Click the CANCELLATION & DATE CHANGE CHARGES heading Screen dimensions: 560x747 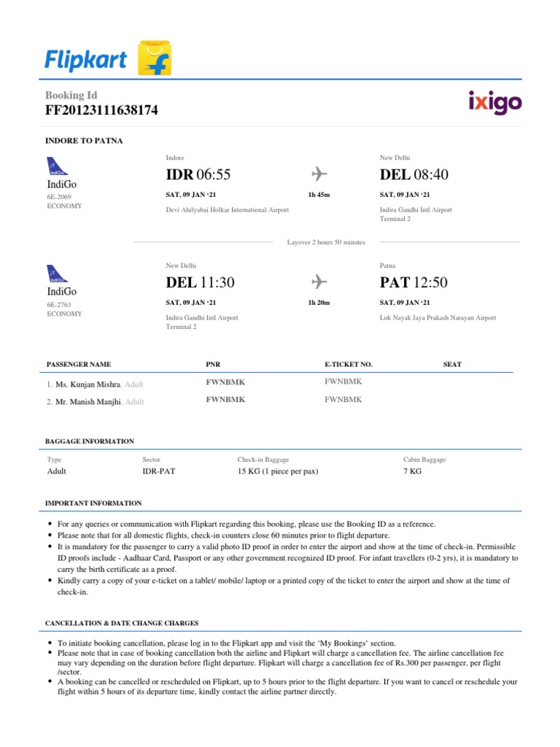click(122, 623)
